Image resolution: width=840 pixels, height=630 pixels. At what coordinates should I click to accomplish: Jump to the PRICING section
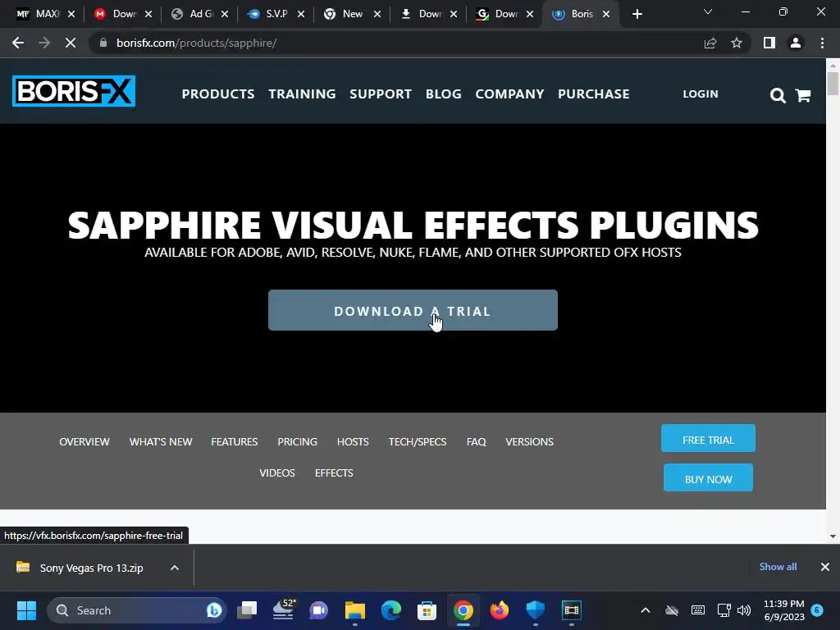(297, 442)
